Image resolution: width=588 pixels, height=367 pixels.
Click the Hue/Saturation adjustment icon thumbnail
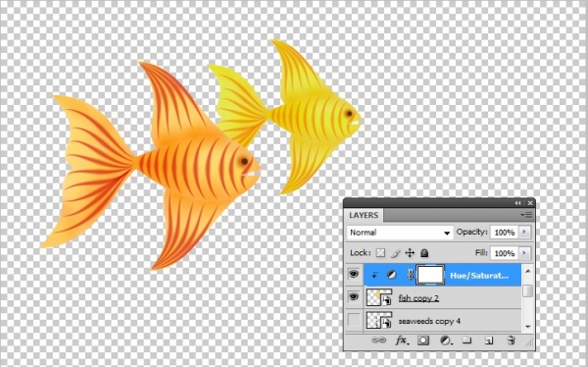point(391,275)
